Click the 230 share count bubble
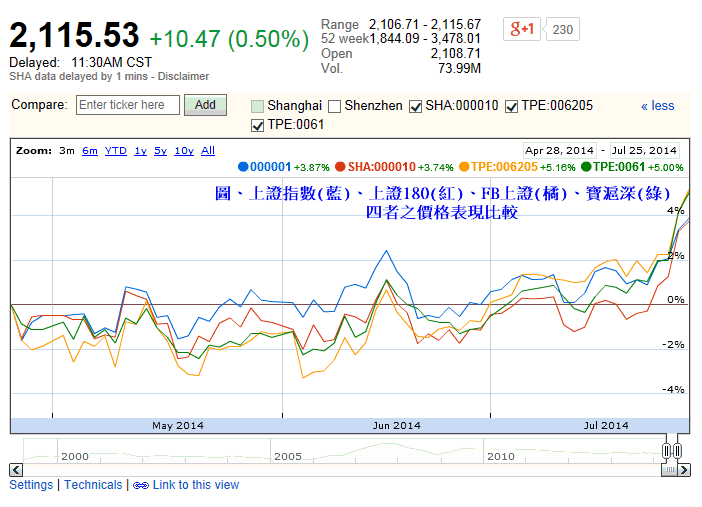 (562, 29)
